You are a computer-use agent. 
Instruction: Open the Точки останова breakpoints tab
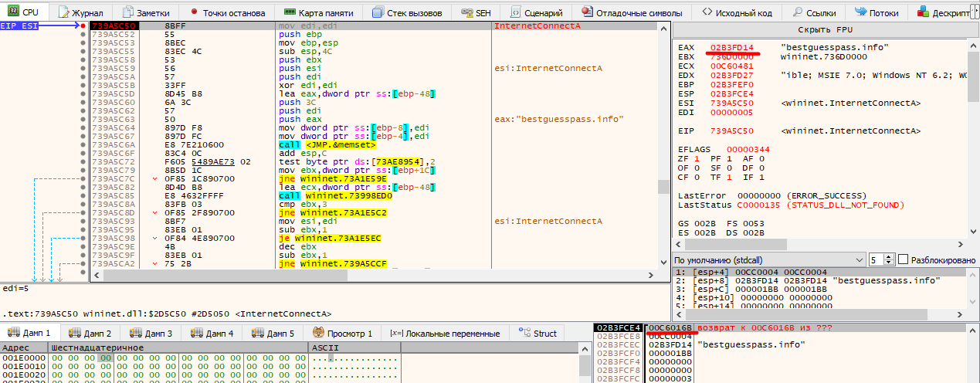coord(229,12)
